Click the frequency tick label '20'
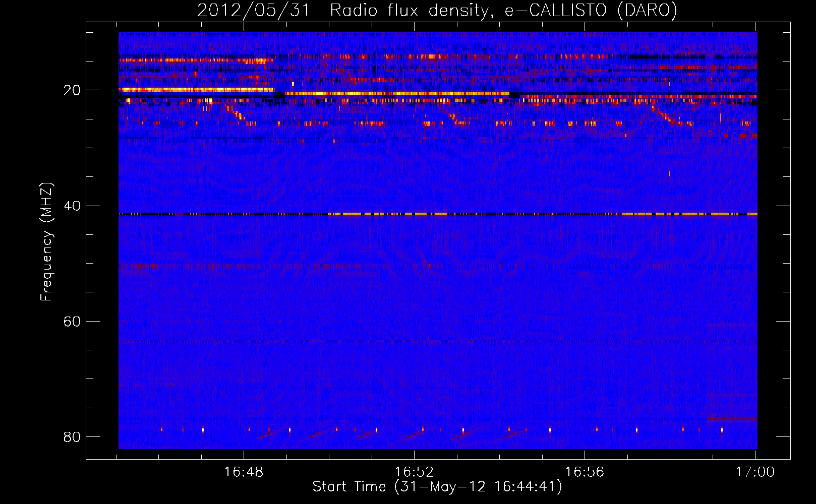816x504 pixels. coord(72,90)
